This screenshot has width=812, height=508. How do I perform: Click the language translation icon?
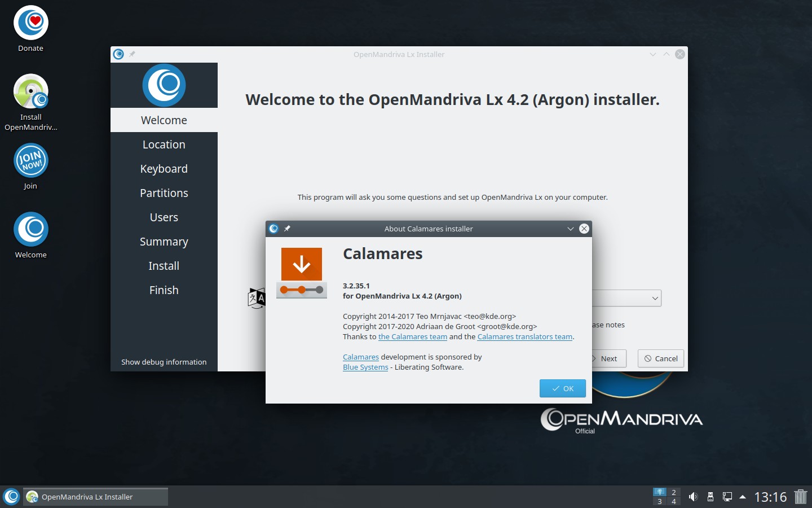pyautogui.click(x=257, y=298)
